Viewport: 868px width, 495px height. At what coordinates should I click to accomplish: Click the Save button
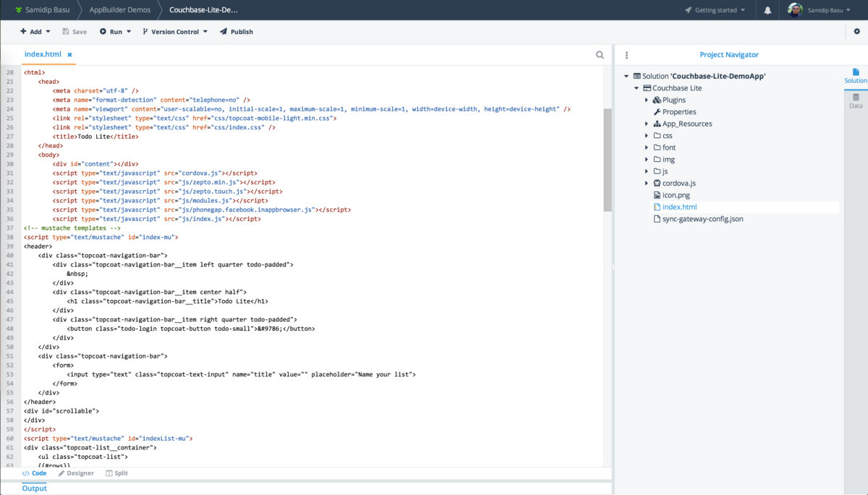[x=75, y=32]
